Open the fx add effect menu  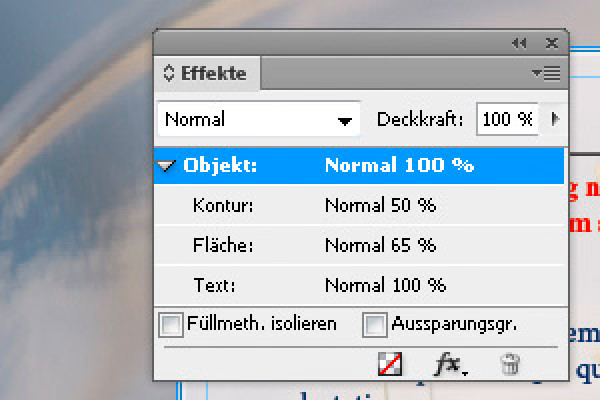click(451, 364)
